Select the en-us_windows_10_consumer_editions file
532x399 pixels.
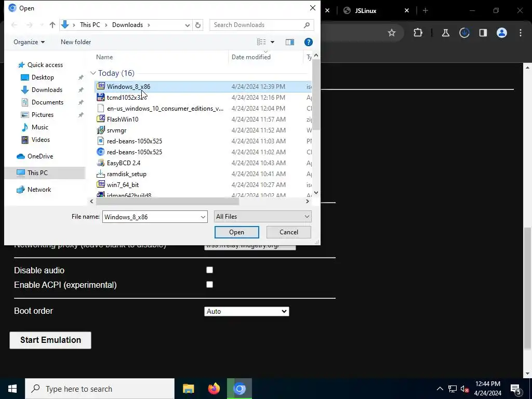click(165, 108)
